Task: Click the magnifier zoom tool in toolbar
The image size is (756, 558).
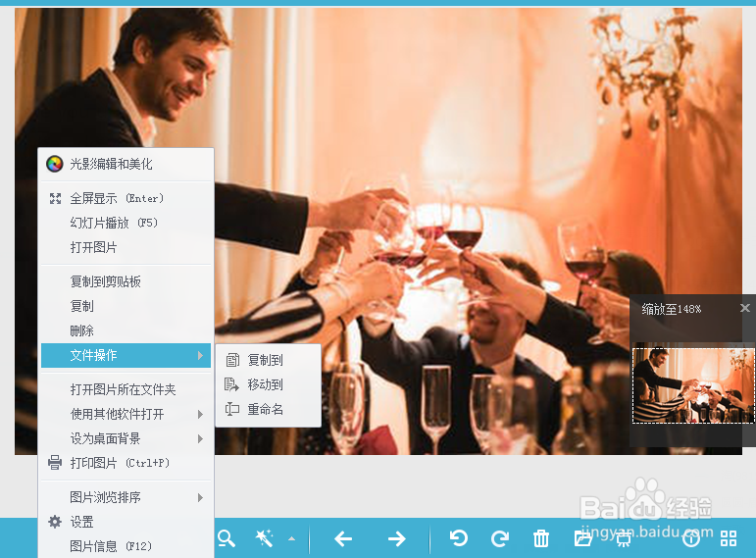Action: (227, 538)
